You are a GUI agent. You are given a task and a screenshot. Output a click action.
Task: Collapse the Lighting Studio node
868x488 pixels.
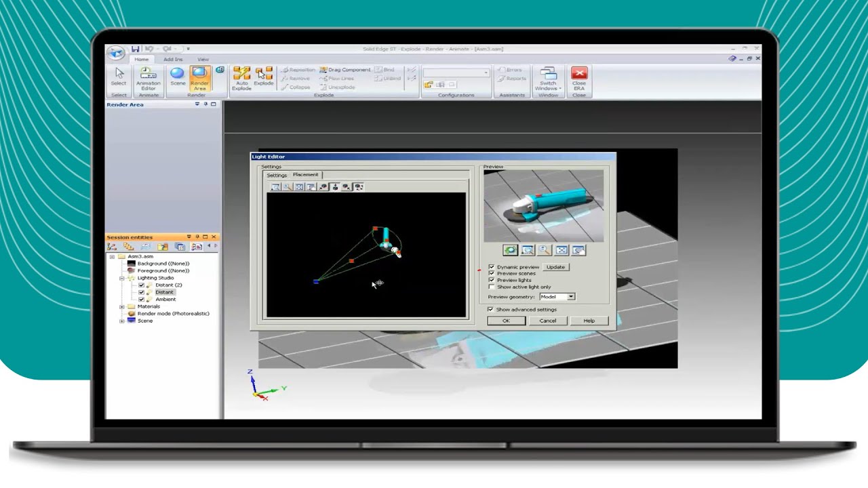point(123,278)
